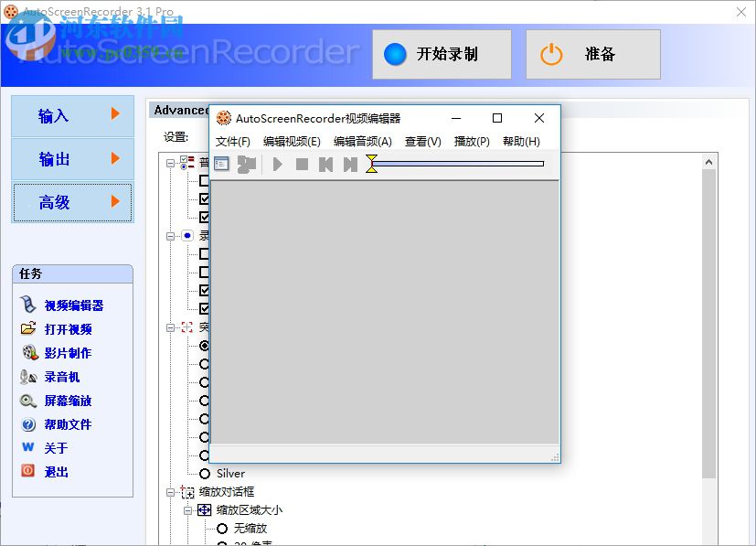This screenshot has height=546, width=756.
Task: Open the properties panel icon in the editor toolbar
Action: 221,163
